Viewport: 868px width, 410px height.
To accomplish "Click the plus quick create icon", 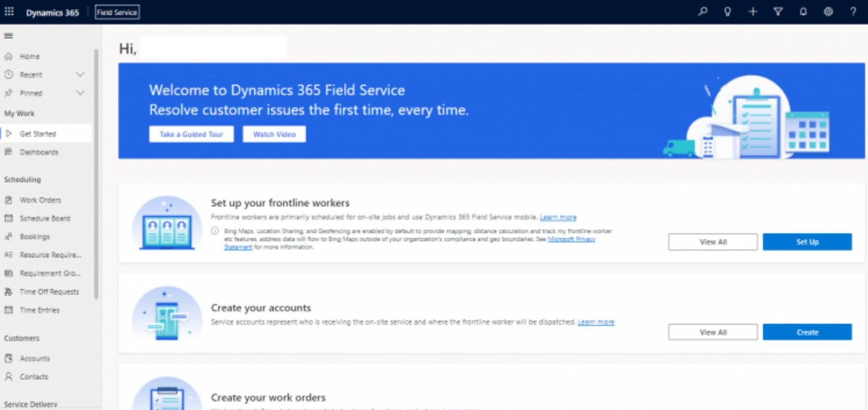I will point(753,12).
